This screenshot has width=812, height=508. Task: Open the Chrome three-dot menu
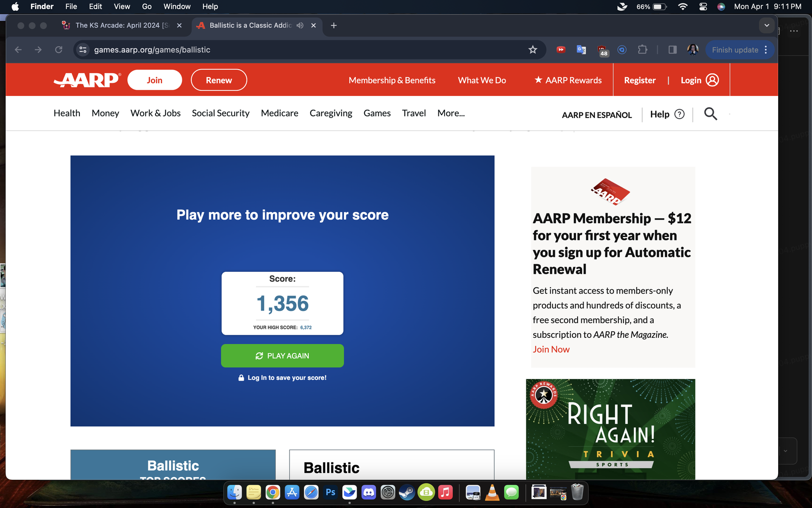tap(766, 50)
